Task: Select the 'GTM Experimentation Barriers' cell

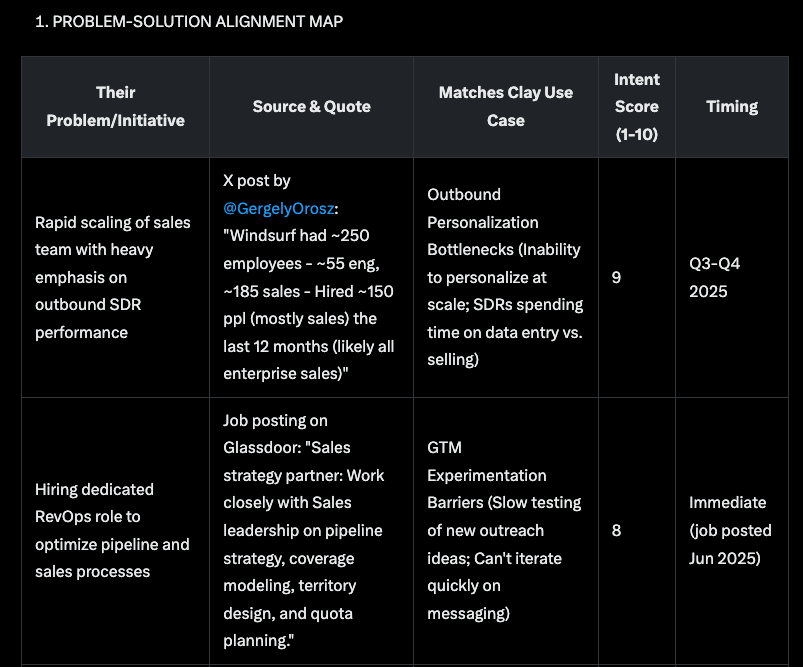Action: (505, 531)
